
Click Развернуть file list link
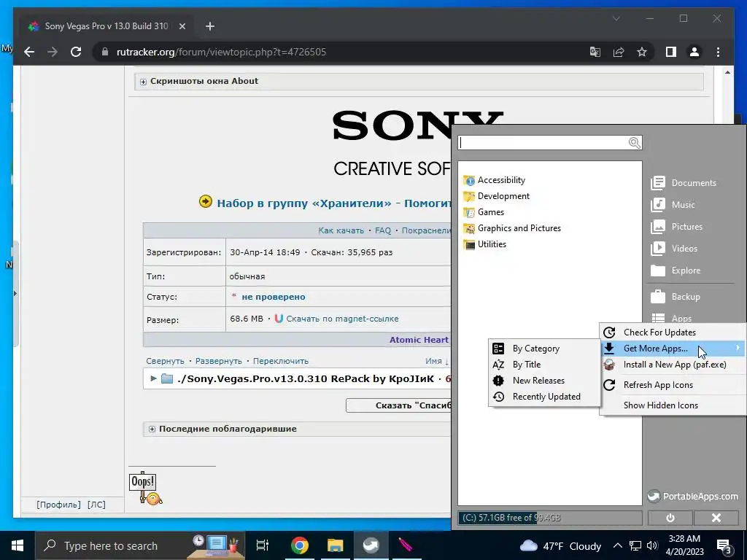coord(219,361)
